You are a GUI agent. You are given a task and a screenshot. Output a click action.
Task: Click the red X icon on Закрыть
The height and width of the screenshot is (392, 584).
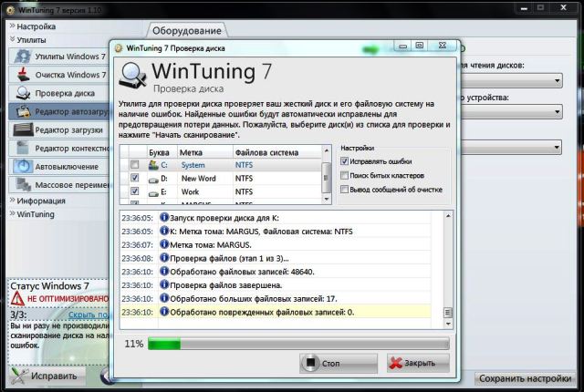395,363
